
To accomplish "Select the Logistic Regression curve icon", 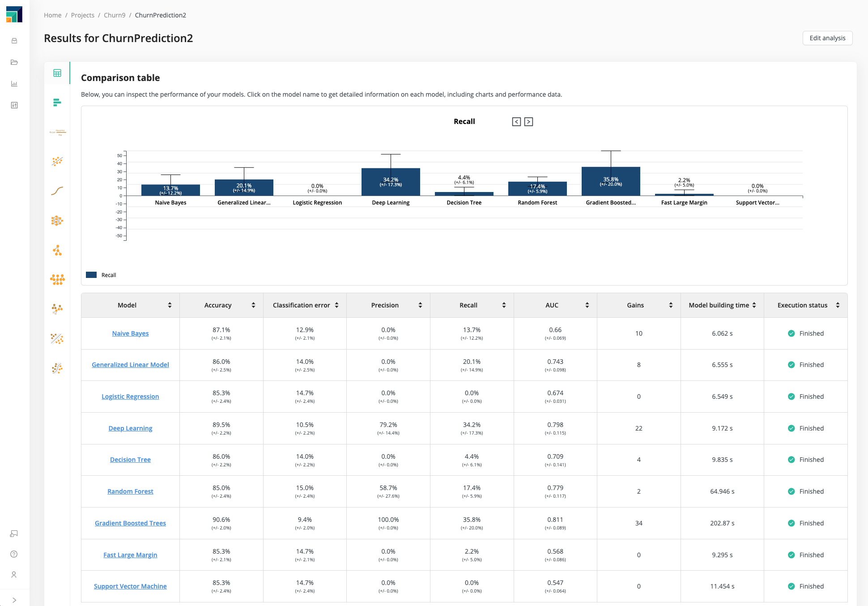I will pos(57,191).
